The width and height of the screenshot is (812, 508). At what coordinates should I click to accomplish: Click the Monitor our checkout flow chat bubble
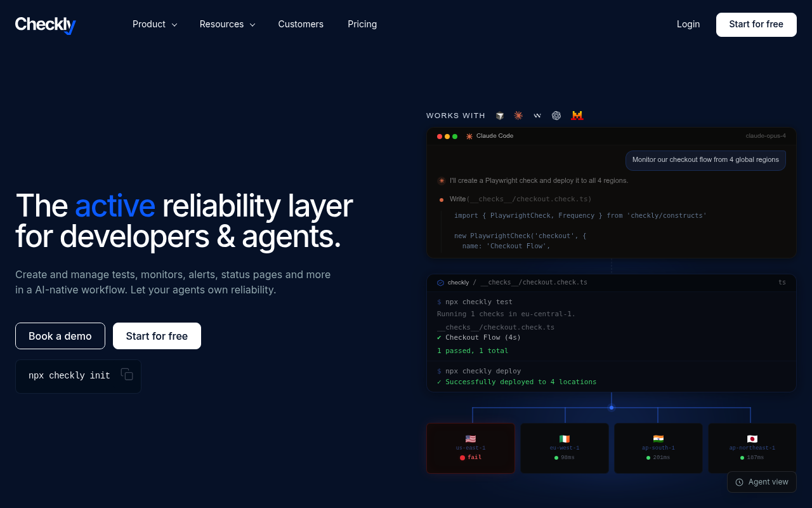pos(705,160)
